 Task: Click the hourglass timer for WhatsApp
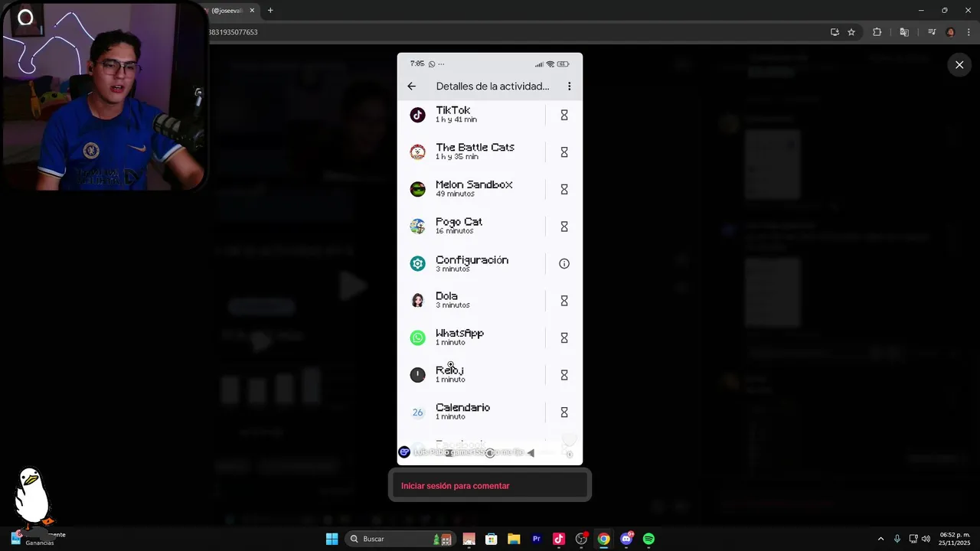[x=564, y=337]
